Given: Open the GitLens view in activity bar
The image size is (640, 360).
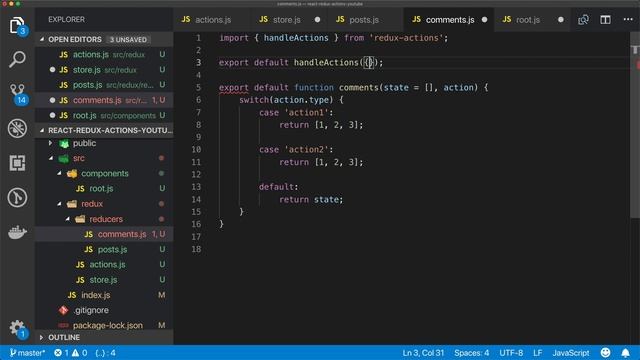Looking at the screenshot, I should click(x=17, y=198).
